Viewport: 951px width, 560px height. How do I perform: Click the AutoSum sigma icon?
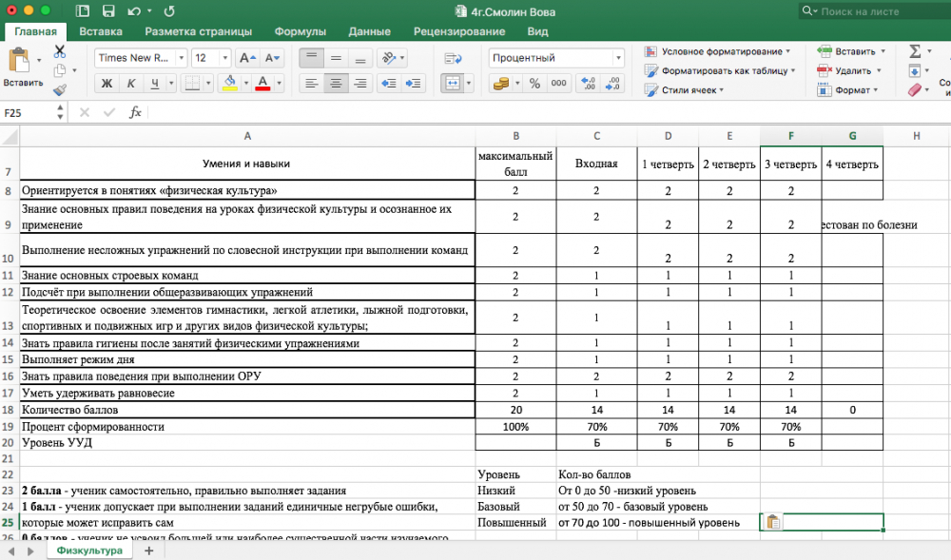click(915, 51)
